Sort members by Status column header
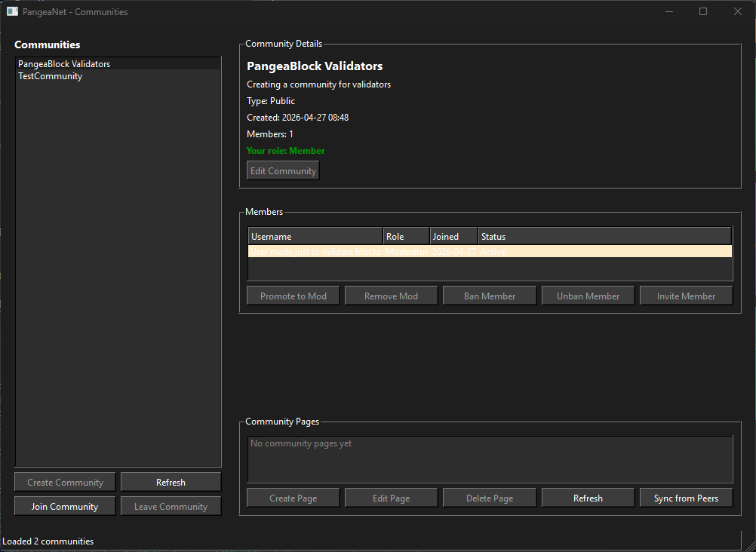The width and height of the screenshot is (756, 552). [604, 236]
